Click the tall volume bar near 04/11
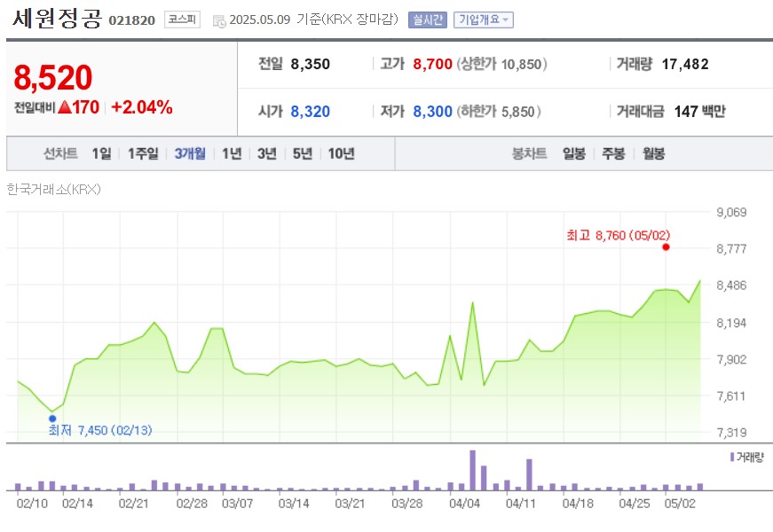Image resolution: width=773 pixels, height=532 pixels. click(529, 475)
